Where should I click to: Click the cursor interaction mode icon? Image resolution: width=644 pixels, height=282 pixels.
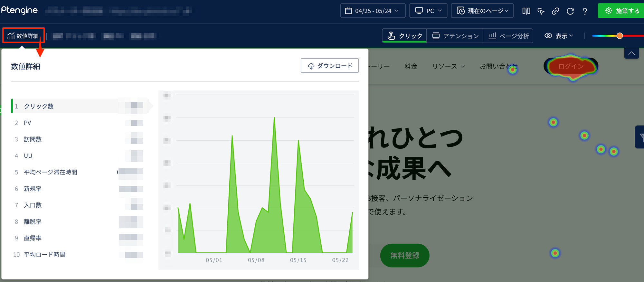coord(541,11)
